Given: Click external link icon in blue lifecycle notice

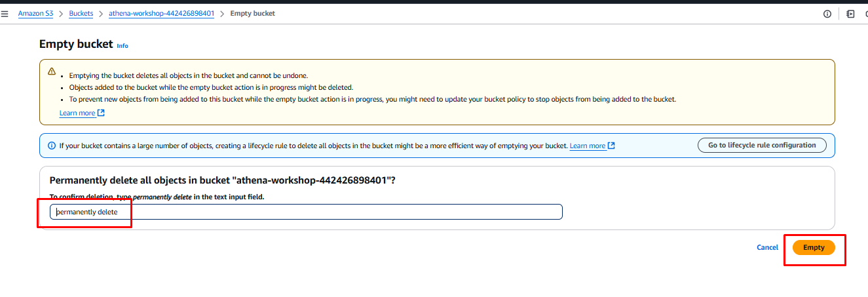Looking at the screenshot, I should tap(611, 146).
